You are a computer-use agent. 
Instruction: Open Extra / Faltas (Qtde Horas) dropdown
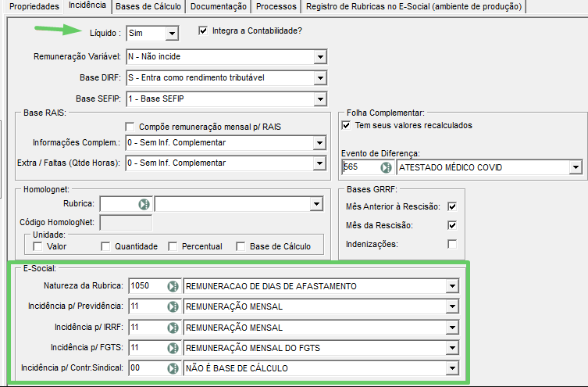[x=319, y=163]
